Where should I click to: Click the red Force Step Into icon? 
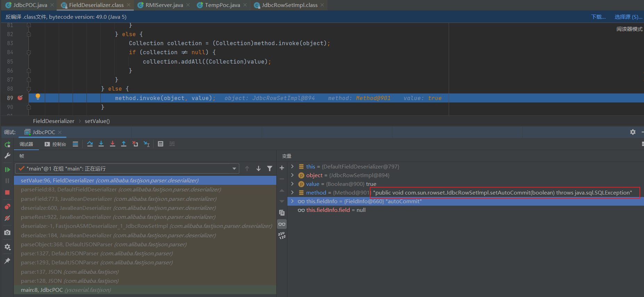click(x=112, y=144)
